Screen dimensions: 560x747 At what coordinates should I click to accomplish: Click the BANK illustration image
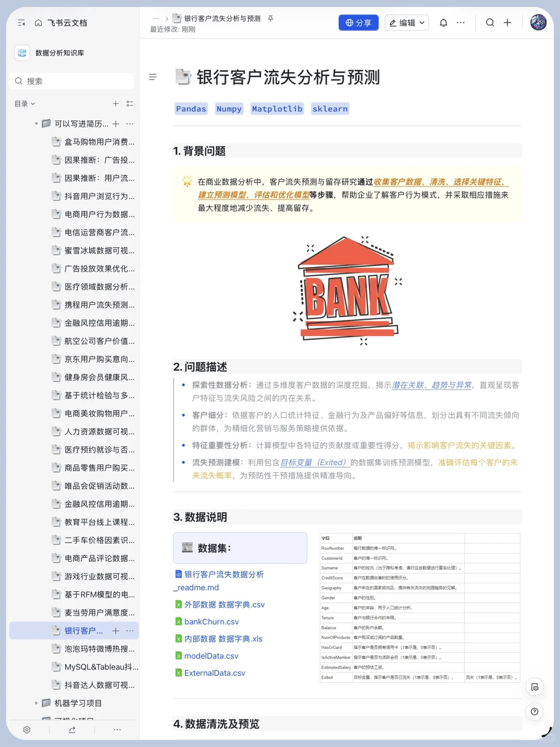[347, 290]
